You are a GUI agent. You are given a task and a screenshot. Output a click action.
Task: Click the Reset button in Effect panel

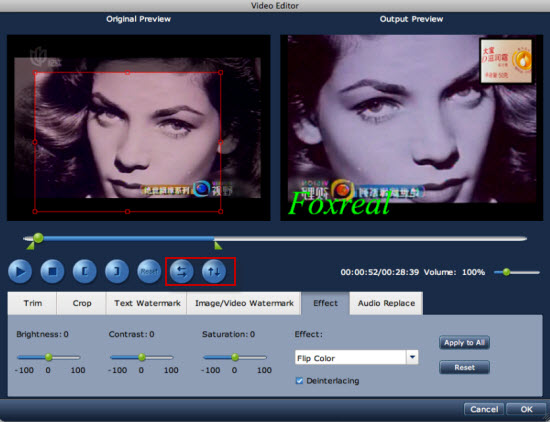[x=464, y=367]
